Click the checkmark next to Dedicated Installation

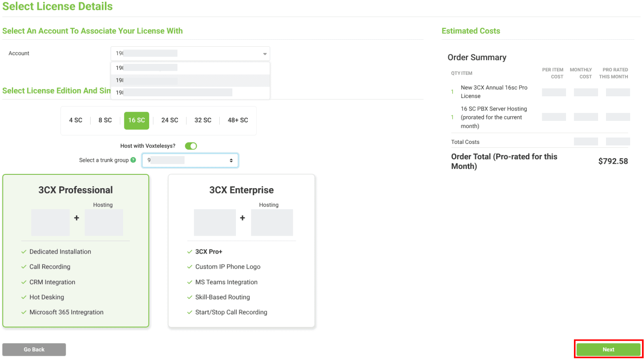pyautogui.click(x=24, y=252)
